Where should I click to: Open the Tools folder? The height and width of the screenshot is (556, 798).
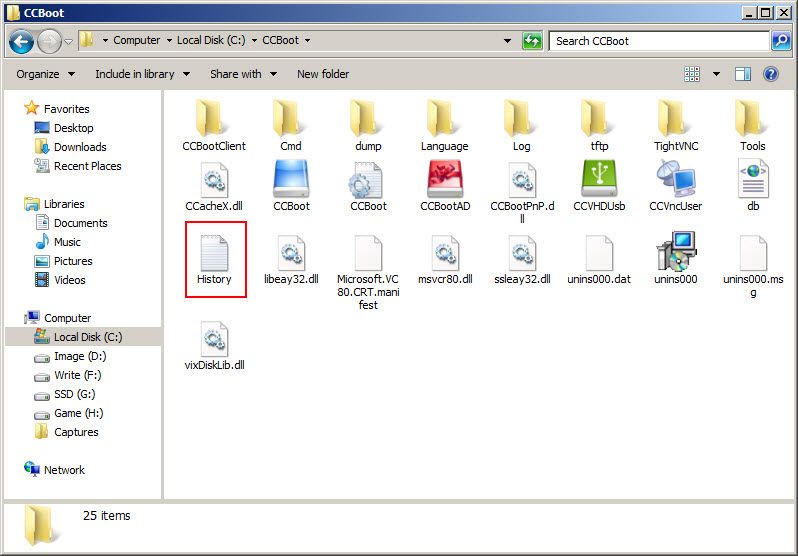[753, 126]
